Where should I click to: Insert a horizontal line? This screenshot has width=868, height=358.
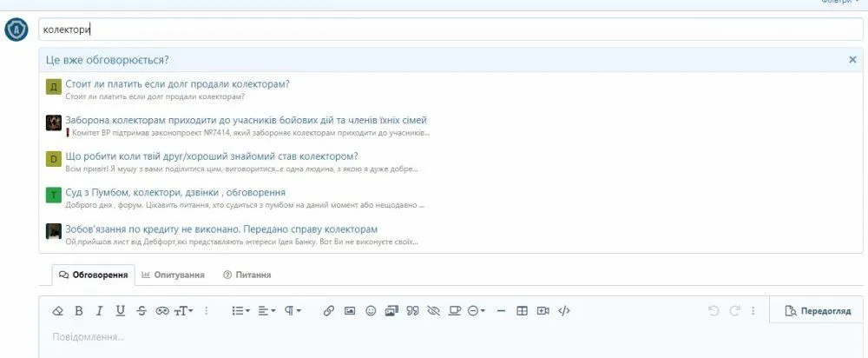click(x=501, y=311)
